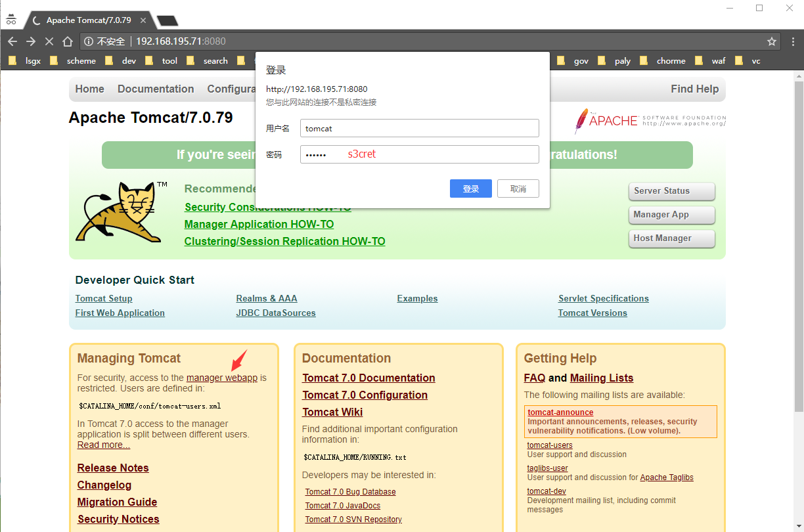This screenshot has height=532, width=804.
Task: Click the 取消 cancel button
Action: pyautogui.click(x=518, y=188)
